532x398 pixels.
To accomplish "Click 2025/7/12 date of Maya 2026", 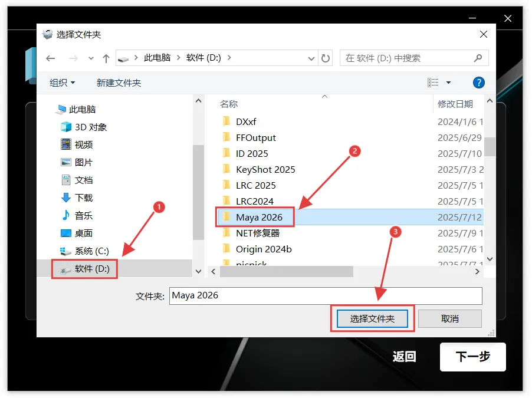I will (459, 217).
